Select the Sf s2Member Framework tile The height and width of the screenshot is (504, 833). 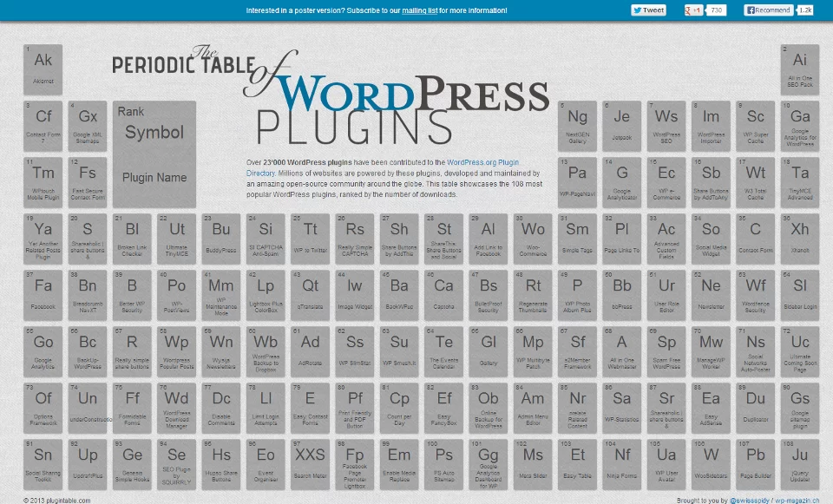pos(578,351)
